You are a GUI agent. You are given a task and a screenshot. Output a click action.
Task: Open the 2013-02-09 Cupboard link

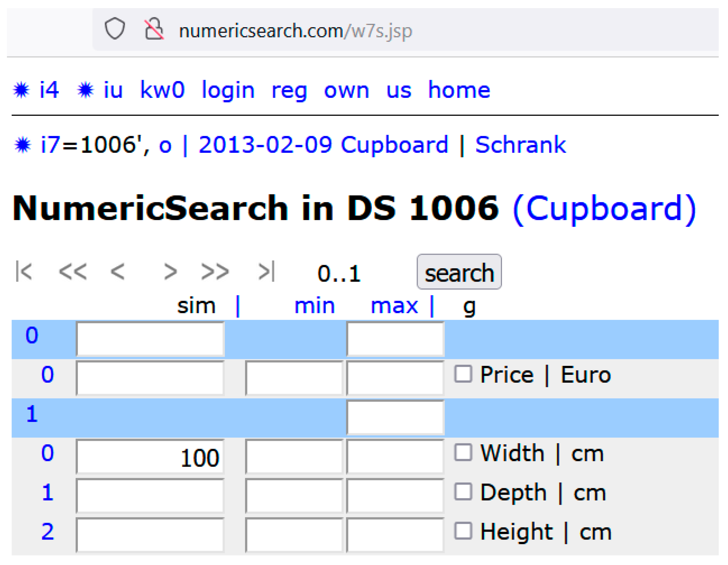(323, 145)
